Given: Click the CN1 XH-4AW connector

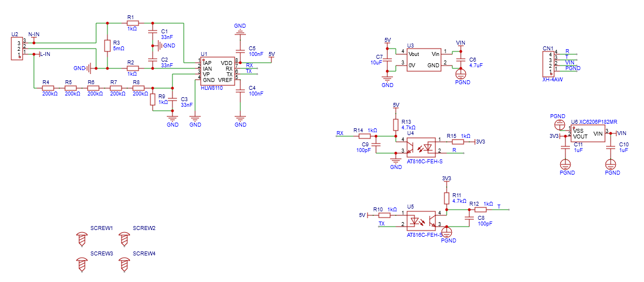Looking at the screenshot, I should (x=547, y=63).
